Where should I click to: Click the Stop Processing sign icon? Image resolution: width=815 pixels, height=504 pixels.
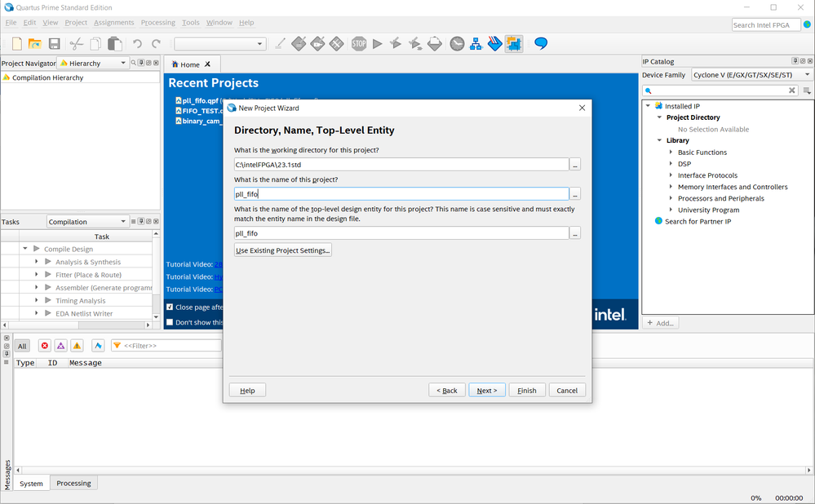tap(359, 44)
